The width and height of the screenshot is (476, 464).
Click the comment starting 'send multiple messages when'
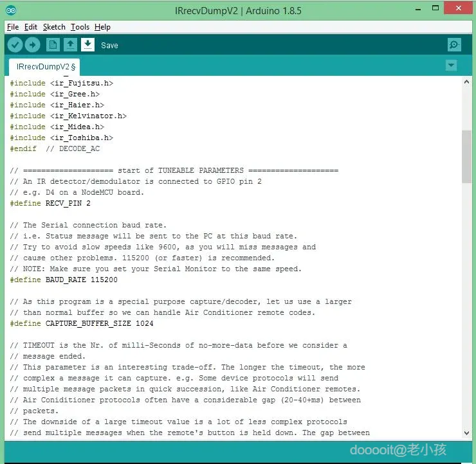point(190,433)
